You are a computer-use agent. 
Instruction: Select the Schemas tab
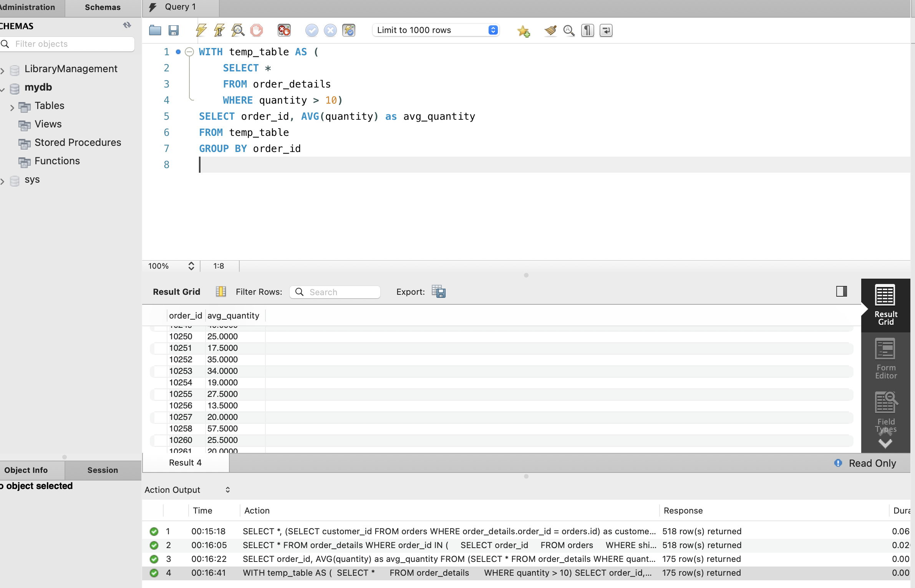tap(101, 7)
